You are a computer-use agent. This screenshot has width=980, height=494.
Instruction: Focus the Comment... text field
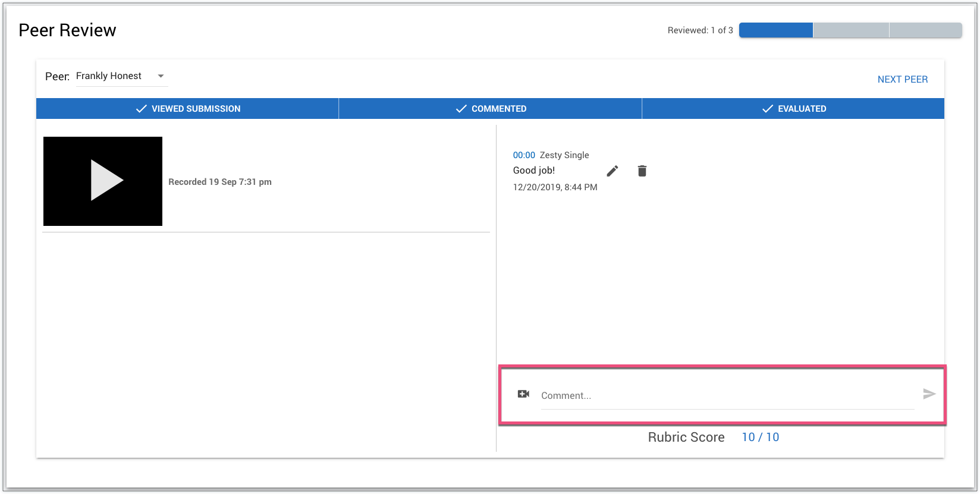tap(727, 396)
